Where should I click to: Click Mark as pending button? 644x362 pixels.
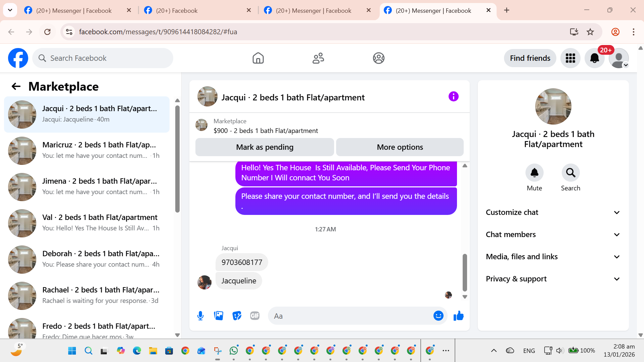tap(265, 147)
